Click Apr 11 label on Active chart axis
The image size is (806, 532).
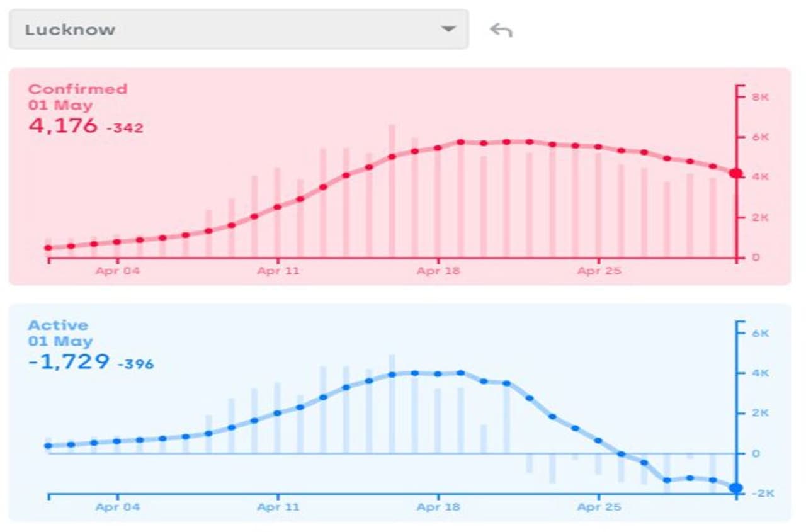click(x=278, y=507)
